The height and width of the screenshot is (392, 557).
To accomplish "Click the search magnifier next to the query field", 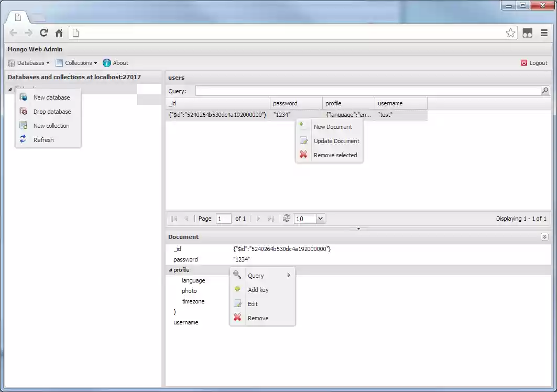I will pos(545,91).
